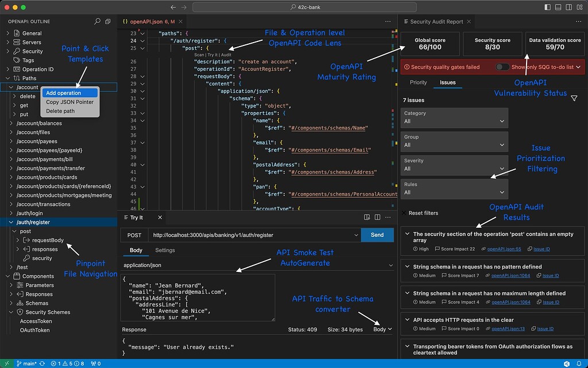The height and width of the screenshot is (368, 588).
Task: Click the icon left of the notifications bell
Action: pyautogui.click(x=567, y=363)
